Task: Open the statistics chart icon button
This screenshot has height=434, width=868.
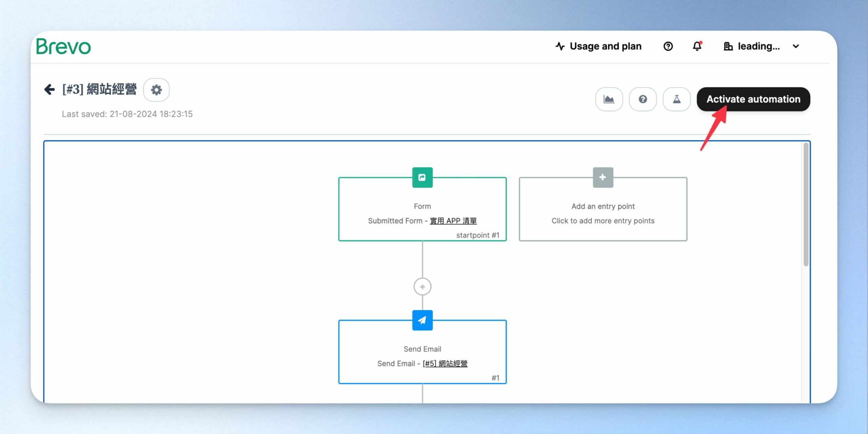Action: point(609,99)
